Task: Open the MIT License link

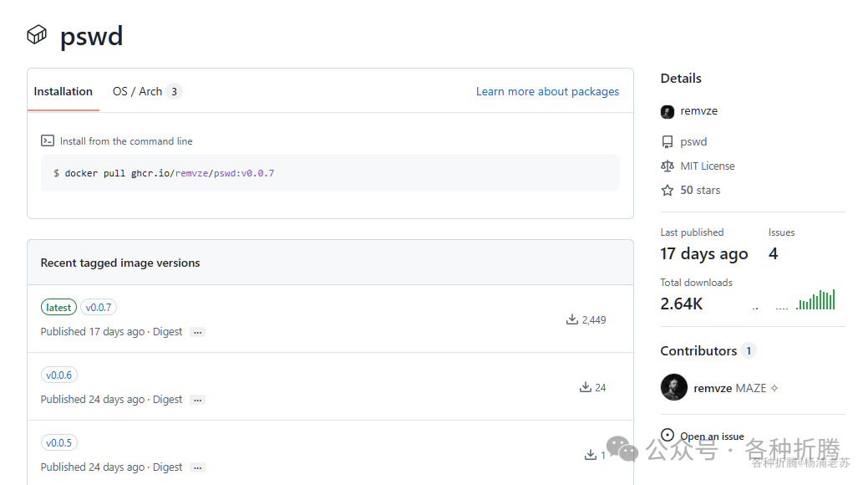Action: [708, 166]
